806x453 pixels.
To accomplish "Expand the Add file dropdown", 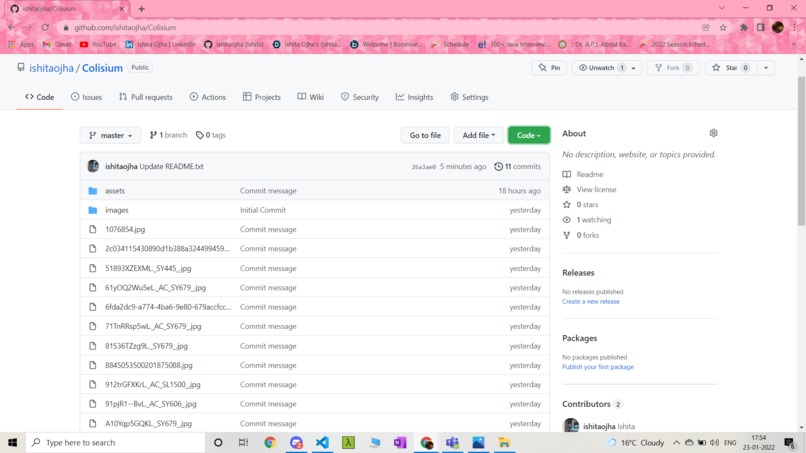I will [478, 135].
